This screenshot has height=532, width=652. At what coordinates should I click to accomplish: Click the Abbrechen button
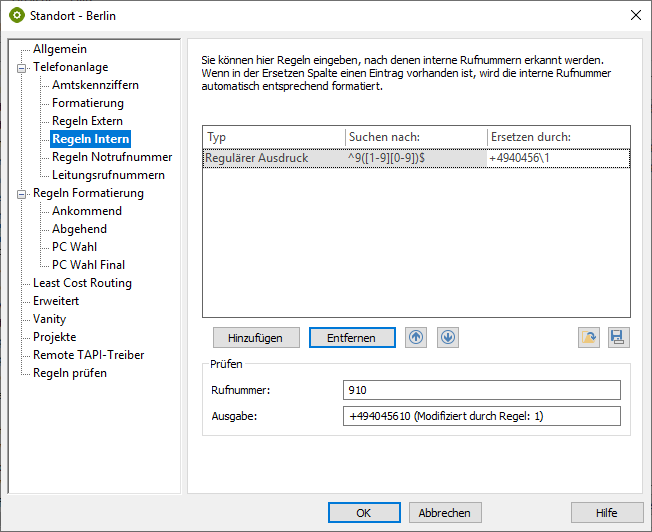(x=445, y=513)
